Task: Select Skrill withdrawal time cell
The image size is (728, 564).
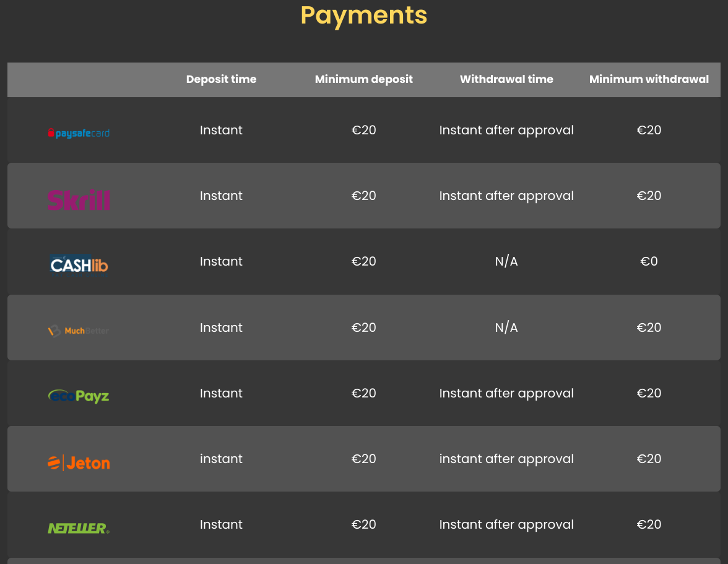Action: point(506,196)
